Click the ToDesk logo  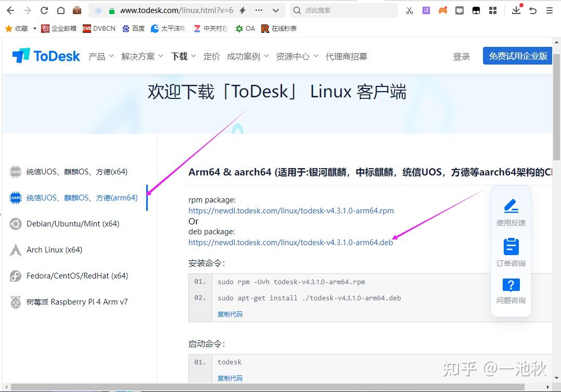pos(46,56)
